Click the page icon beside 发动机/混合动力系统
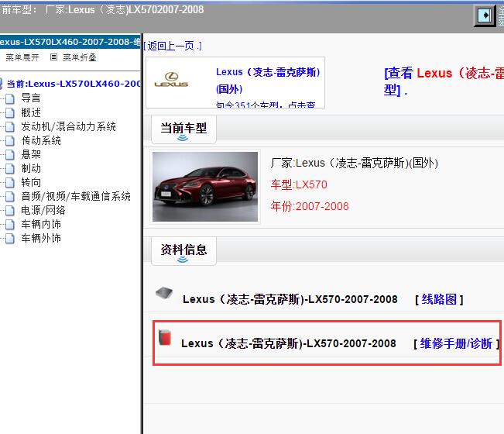Image resolution: width=504 pixels, height=434 pixels. click(10, 127)
